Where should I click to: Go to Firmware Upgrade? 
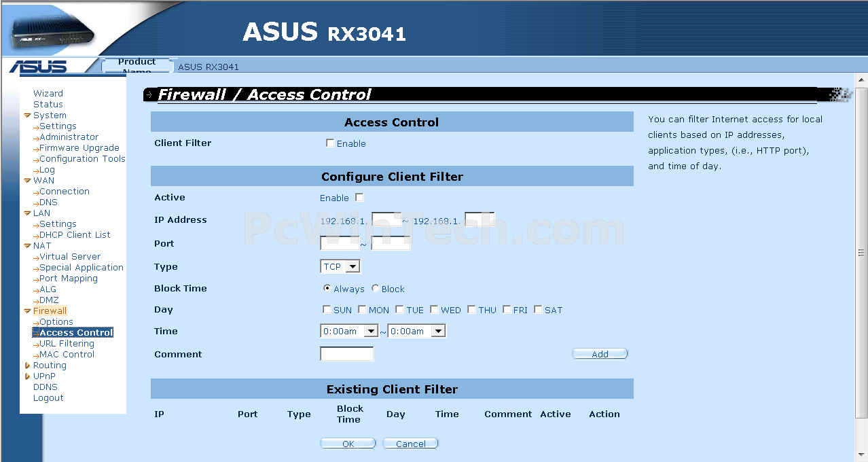point(79,148)
